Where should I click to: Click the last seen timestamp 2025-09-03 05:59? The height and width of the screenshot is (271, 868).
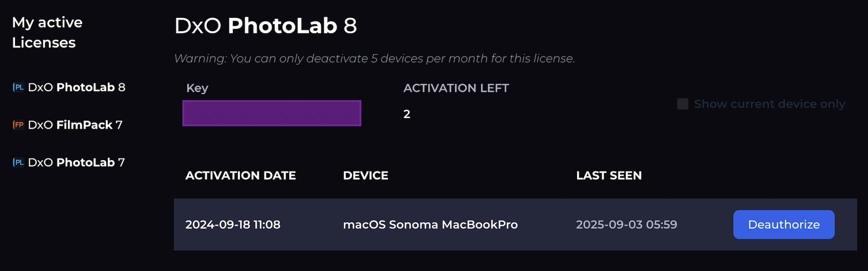pyautogui.click(x=626, y=224)
